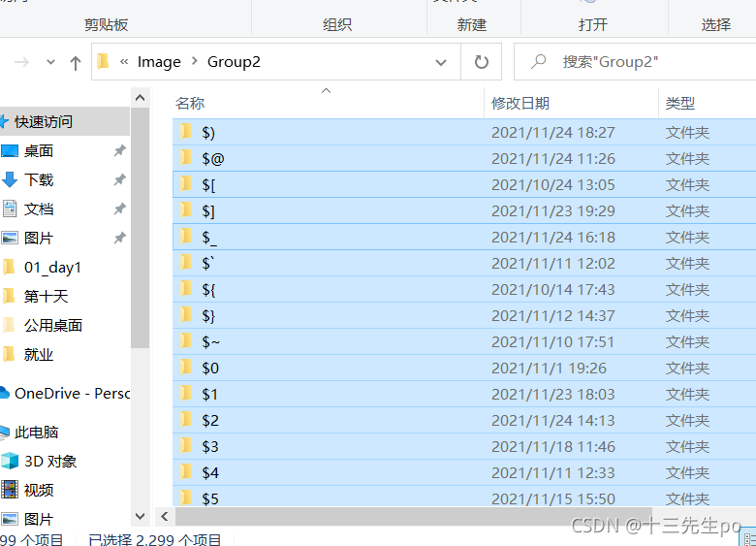The image size is (756, 546).
Task: Unpin 下载 pin icon
Action: pos(119,180)
